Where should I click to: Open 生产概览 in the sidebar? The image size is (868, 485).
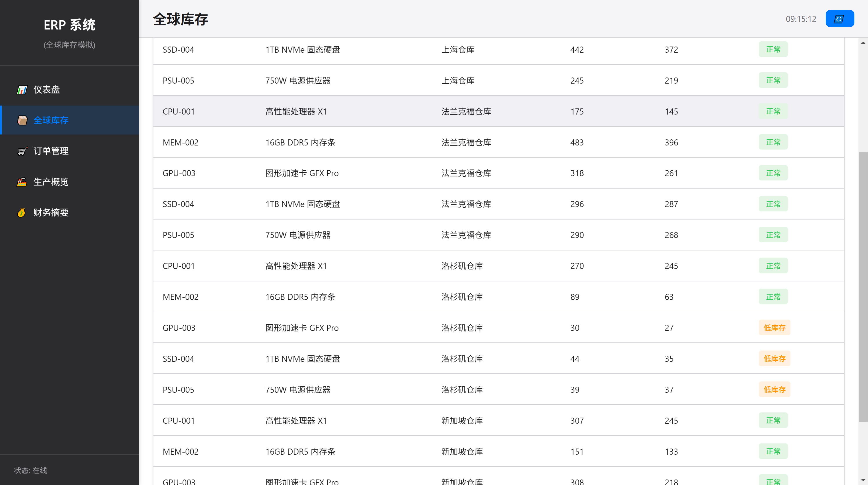coord(51,182)
